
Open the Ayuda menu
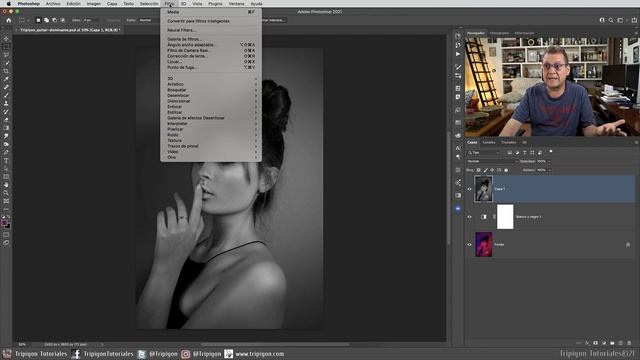(x=256, y=4)
